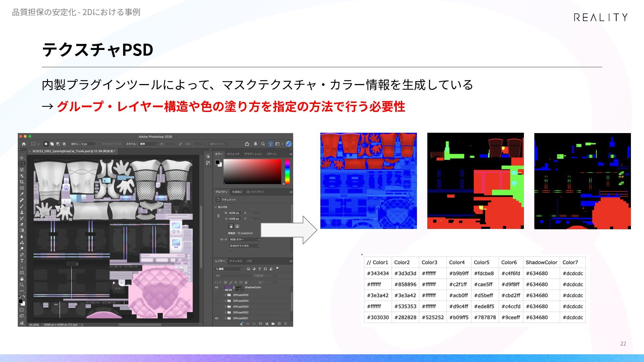644x362 pixels.
Task: Collapse the カンバス section
Action: tap(216, 207)
